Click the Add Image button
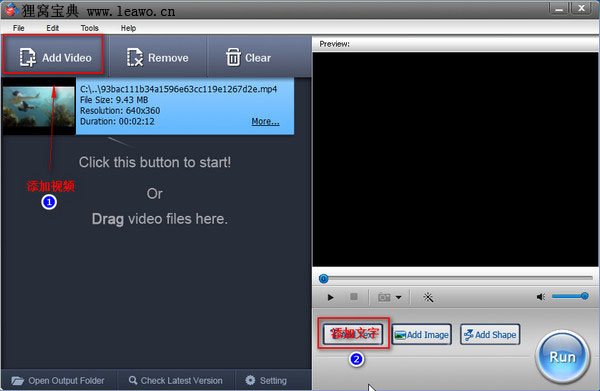Screen dimensions: 600x391 pos(421,335)
